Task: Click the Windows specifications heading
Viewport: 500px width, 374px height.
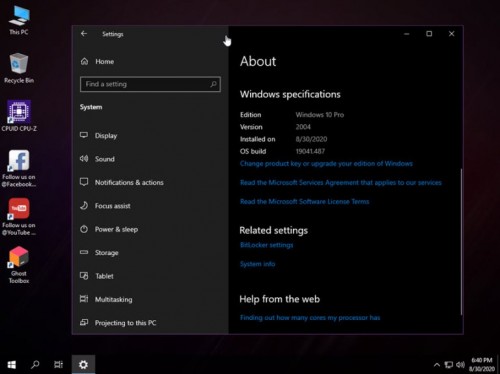Action: click(x=290, y=94)
